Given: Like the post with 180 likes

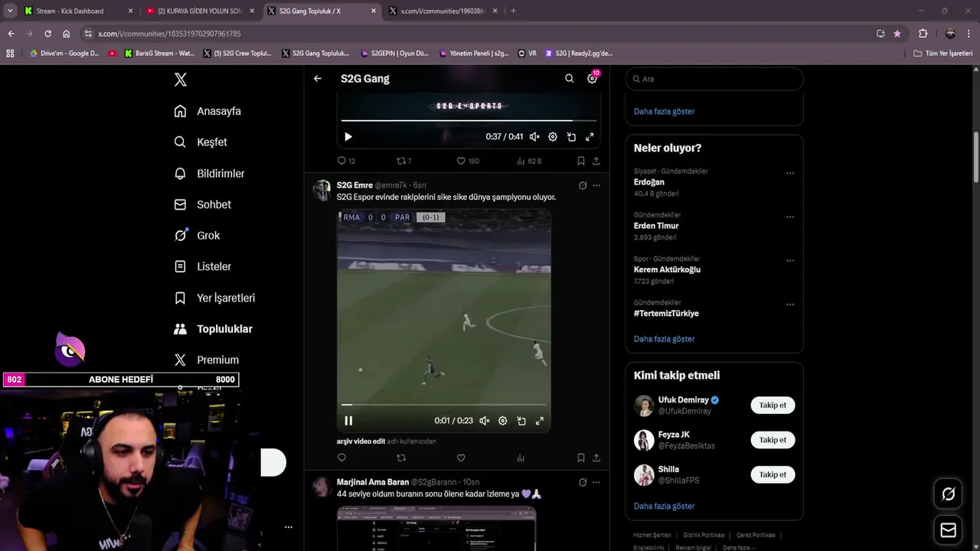Looking at the screenshot, I should tap(468, 161).
